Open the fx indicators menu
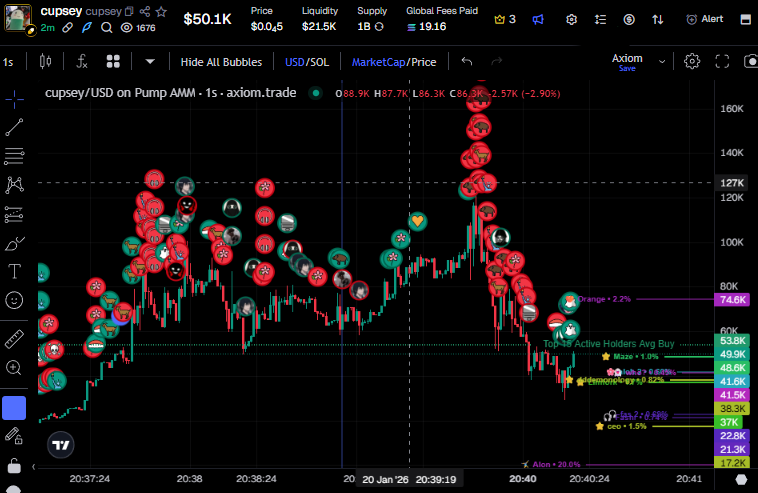Screen dimensions: 758x493 (82, 61)
